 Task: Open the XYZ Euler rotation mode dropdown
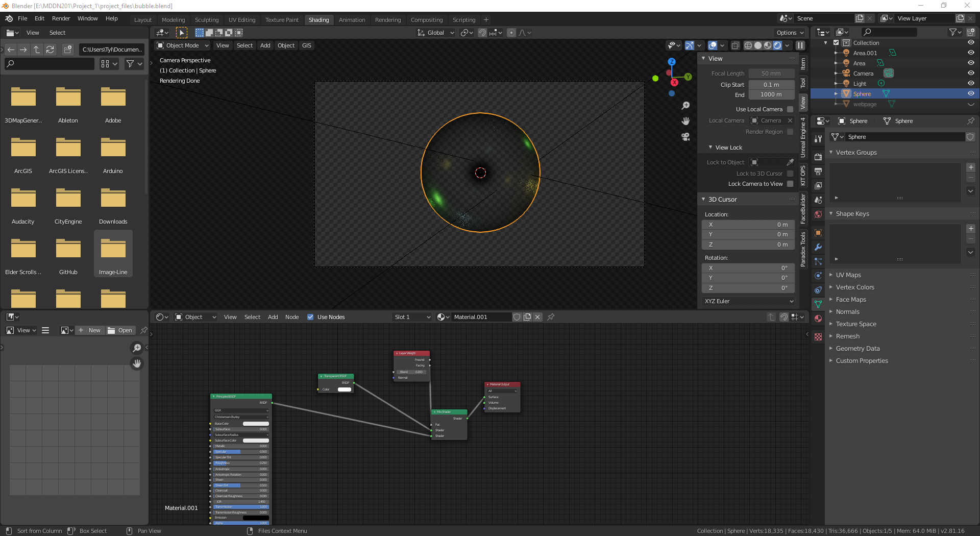click(748, 301)
